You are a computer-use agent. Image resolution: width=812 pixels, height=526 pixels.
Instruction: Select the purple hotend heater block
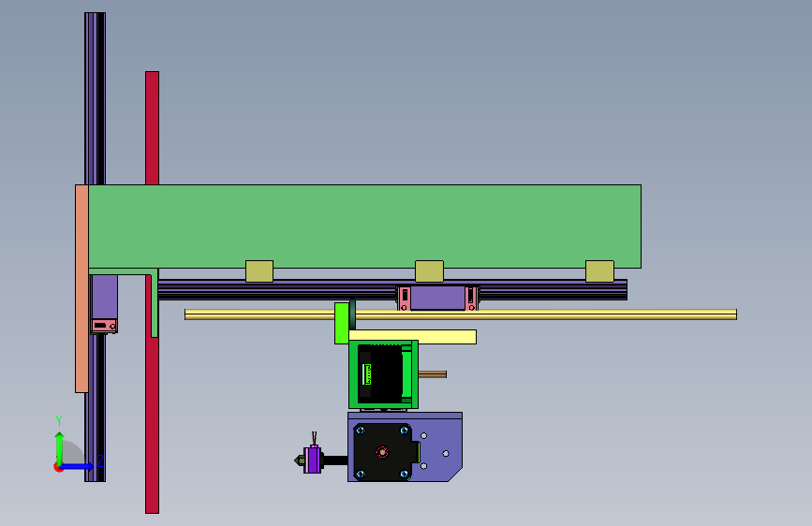312,460
